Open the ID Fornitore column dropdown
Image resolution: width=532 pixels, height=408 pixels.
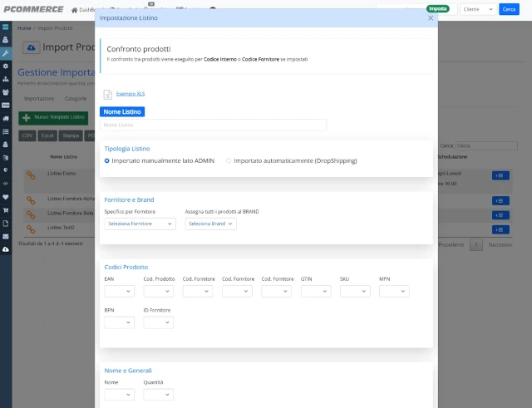159,322
